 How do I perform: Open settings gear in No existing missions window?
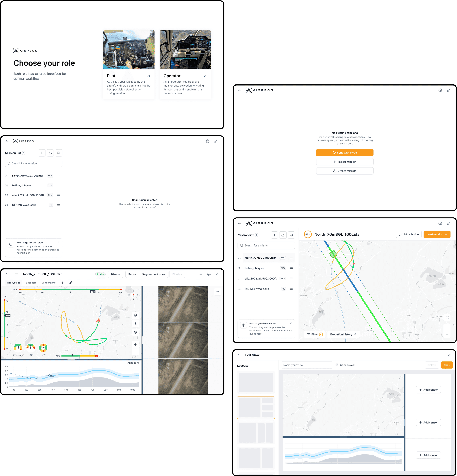[x=440, y=90]
